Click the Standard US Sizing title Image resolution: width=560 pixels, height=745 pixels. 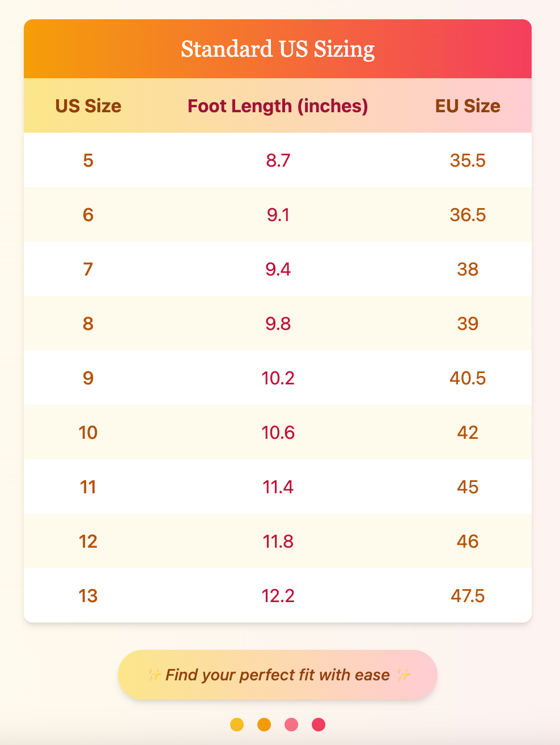pyautogui.click(x=278, y=49)
